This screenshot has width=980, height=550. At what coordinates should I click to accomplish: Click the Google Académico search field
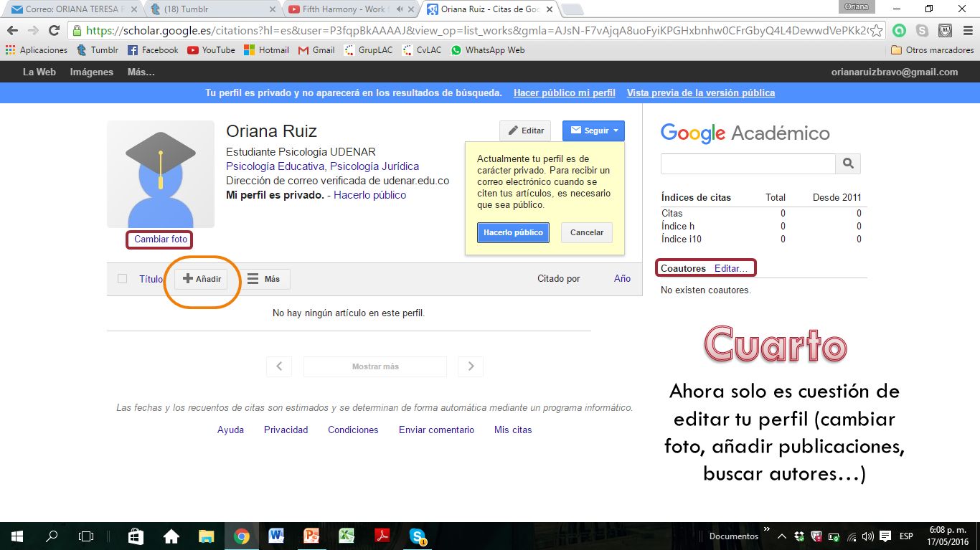pos(748,163)
